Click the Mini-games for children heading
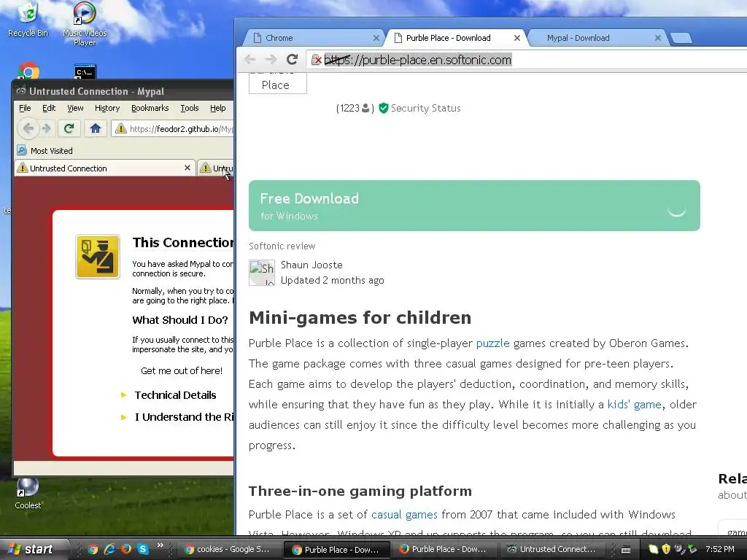The image size is (747, 560). point(360,318)
